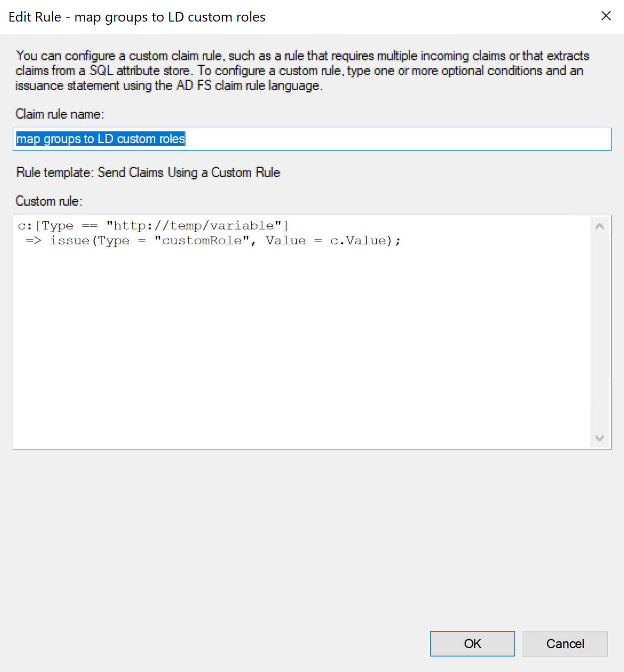Image resolution: width=624 pixels, height=672 pixels.
Task: Click OK to save the claim rule
Action: click(x=472, y=644)
